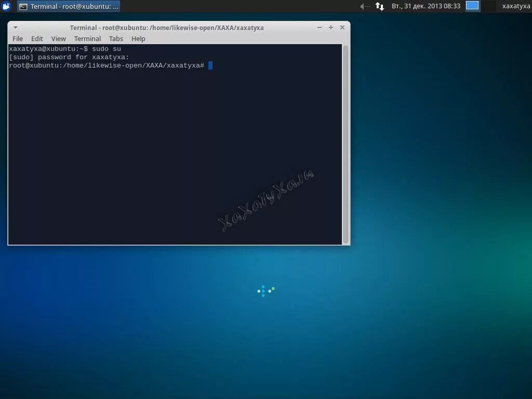The width and height of the screenshot is (532, 399).
Task: Open the xaxatyxa user menu
Action: coord(516,6)
